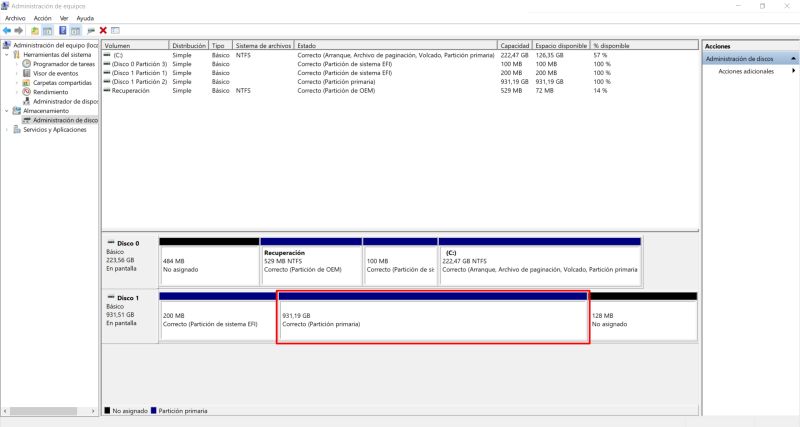This screenshot has height=427, width=800.
Task: Select Almacenamiento node
Action: (x=46, y=111)
